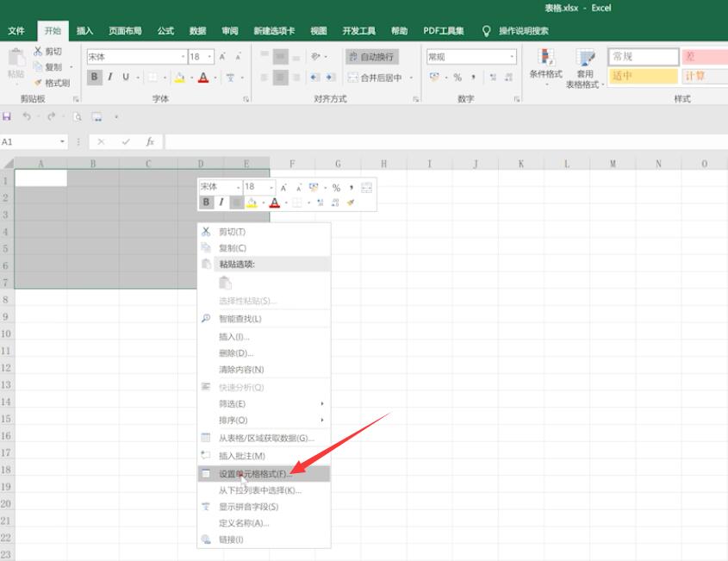Toggle Italic in the floating mini toolbar

(x=221, y=202)
